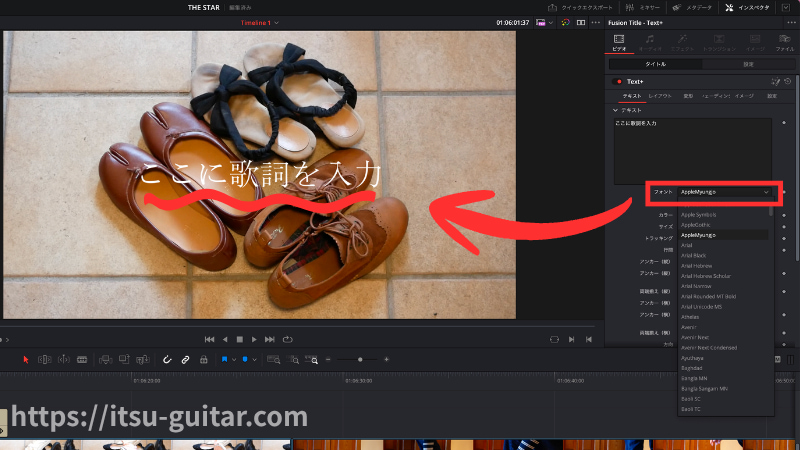Image resolution: width=800 pixels, height=450 pixels.
Task: Adjust the timeline zoom slider handle
Action: (x=360, y=360)
